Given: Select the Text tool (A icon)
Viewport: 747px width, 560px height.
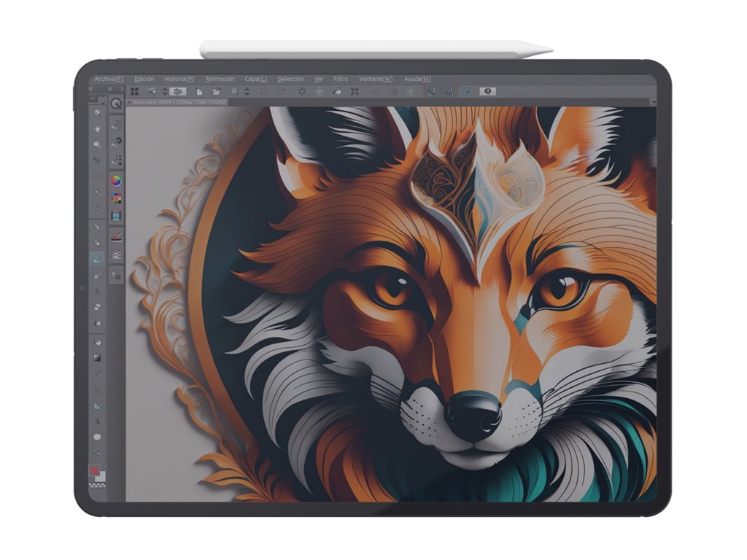Looking at the screenshot, I should click(97, 421).
